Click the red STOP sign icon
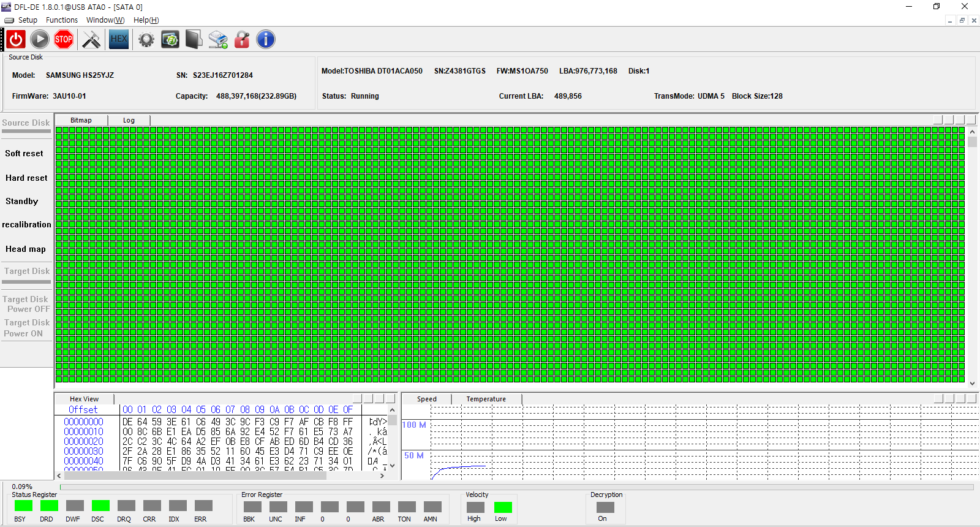The height and width of the screenshot is (527, 980). [x=64, y=40]
